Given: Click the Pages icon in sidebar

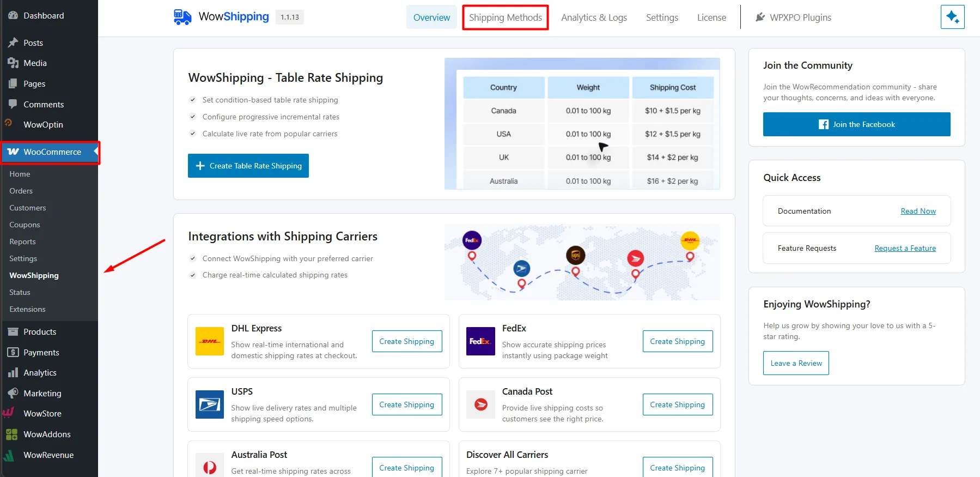Looking at the screenshot, I should click(x=13, y=84).
